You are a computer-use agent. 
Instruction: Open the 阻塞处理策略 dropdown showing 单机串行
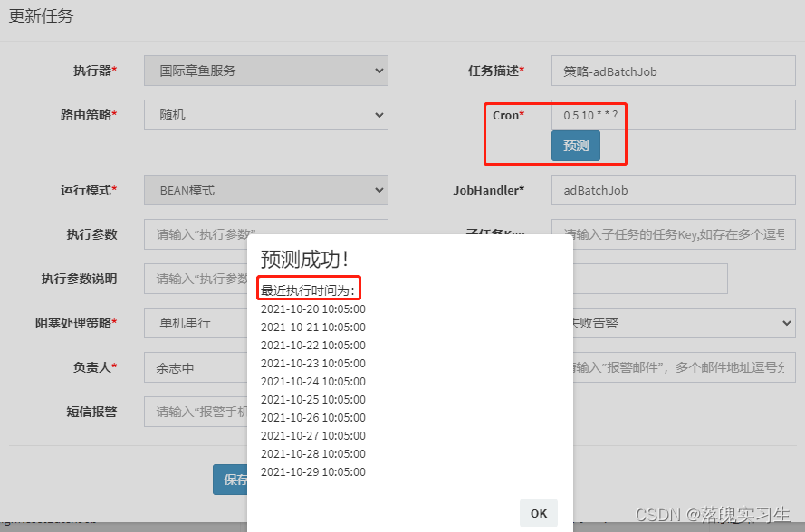point(196,323)
